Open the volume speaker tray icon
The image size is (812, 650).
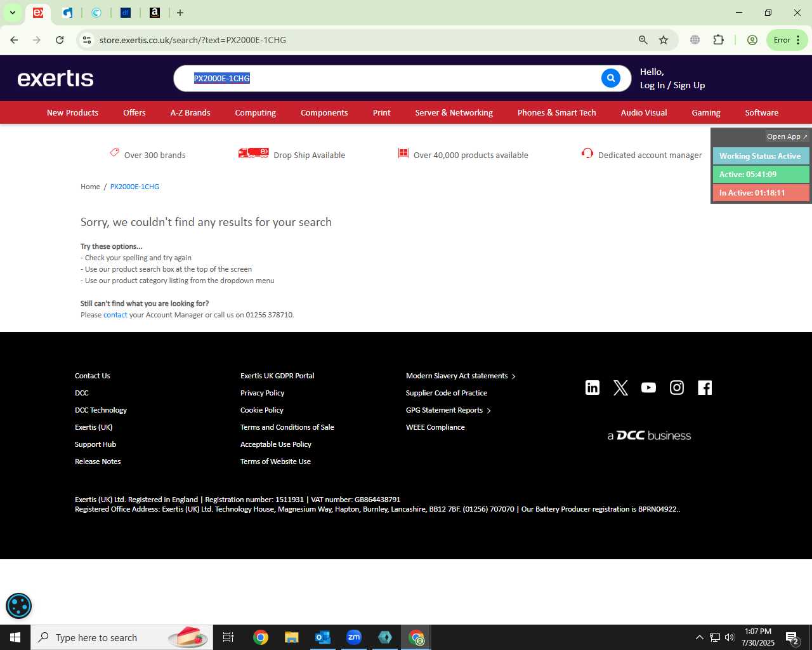coord(730,637)
